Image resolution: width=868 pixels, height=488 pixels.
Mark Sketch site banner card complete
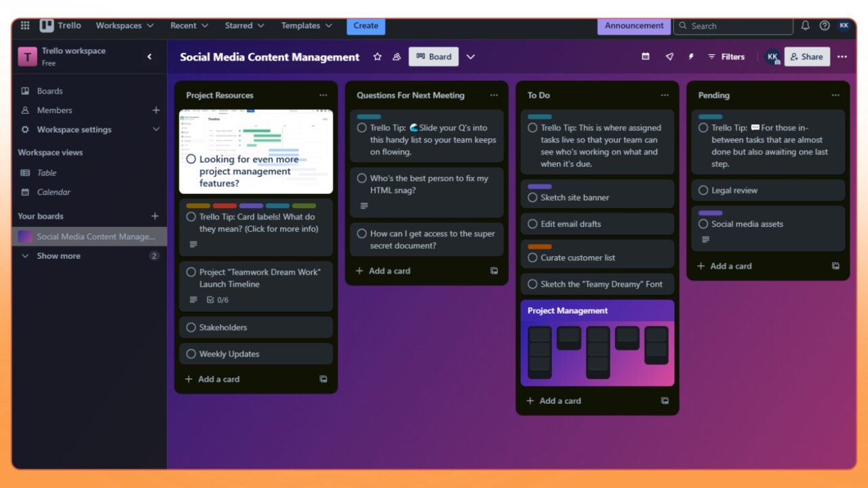click(532, 197)
